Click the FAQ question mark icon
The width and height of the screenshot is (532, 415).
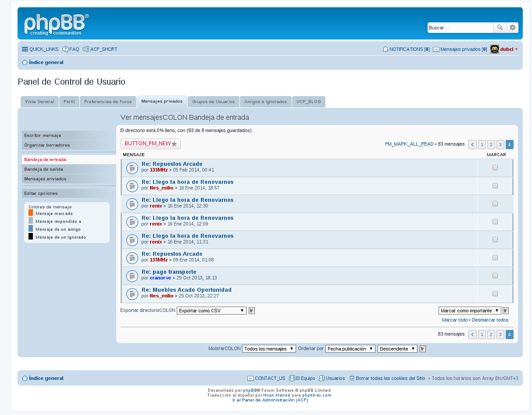click(x=65, y=49)
